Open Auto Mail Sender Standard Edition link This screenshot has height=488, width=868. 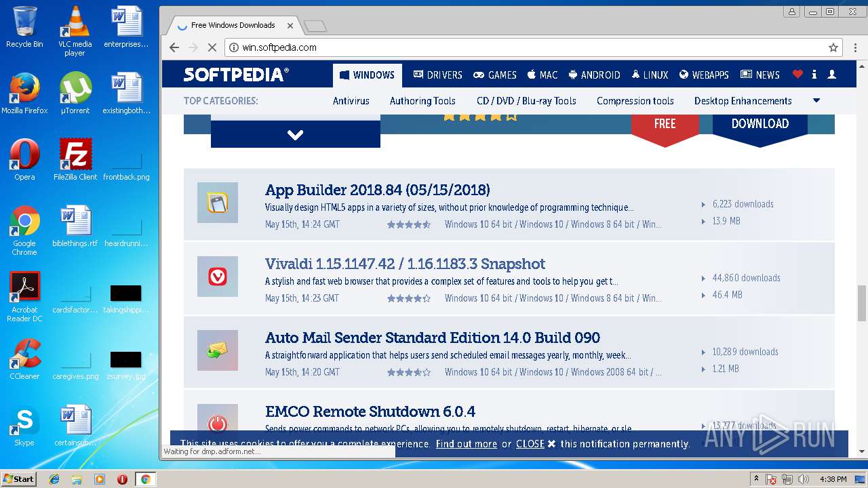coord(433,338)
